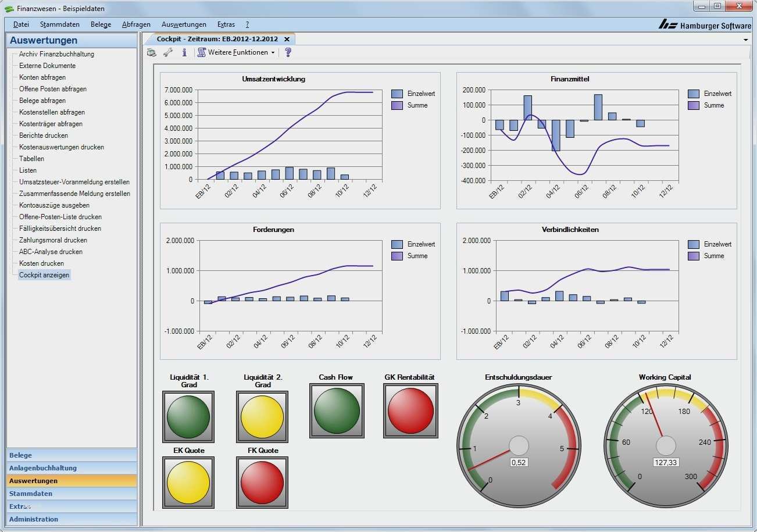Click the purple question mark help icon
Image resolution: width=757 pixels, height=532 pixels.
(288, 52)
